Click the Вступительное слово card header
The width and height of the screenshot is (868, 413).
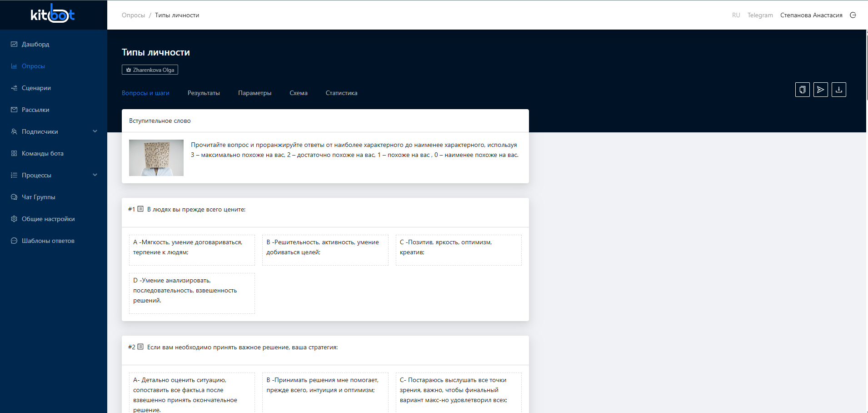point(325,121)
